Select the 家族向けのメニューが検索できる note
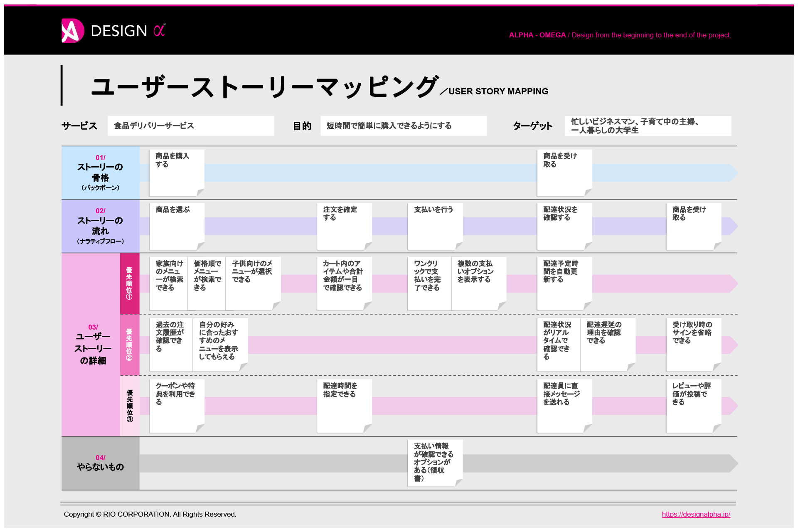The height and width of the screenshot is (532, 798). click(169, 283)
